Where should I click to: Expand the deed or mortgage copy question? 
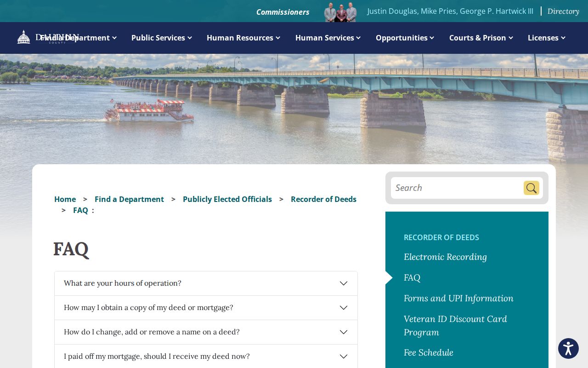206,308
